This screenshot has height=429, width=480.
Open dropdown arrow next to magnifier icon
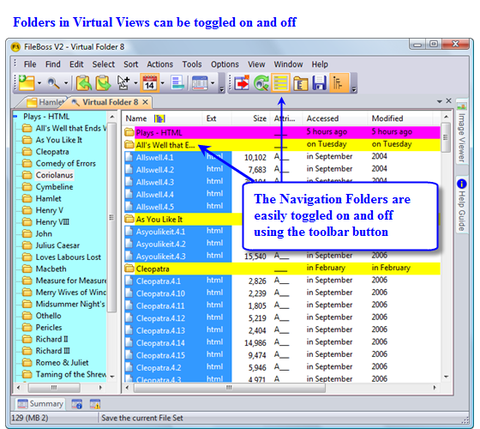(x=66, y=83)
